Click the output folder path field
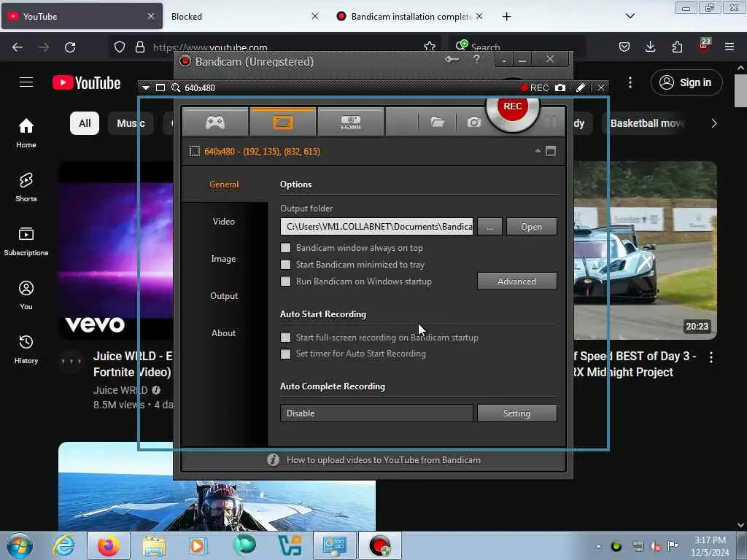 tap(376, 227)
